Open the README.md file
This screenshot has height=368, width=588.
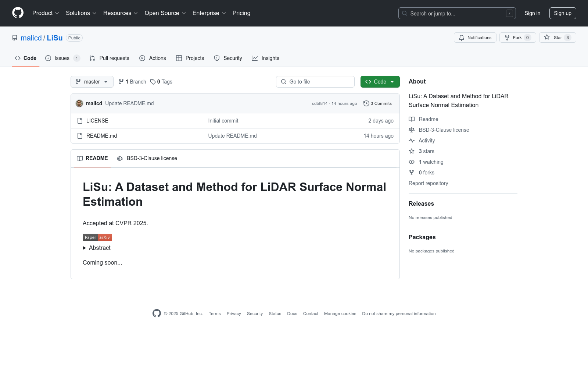[102, 136]
